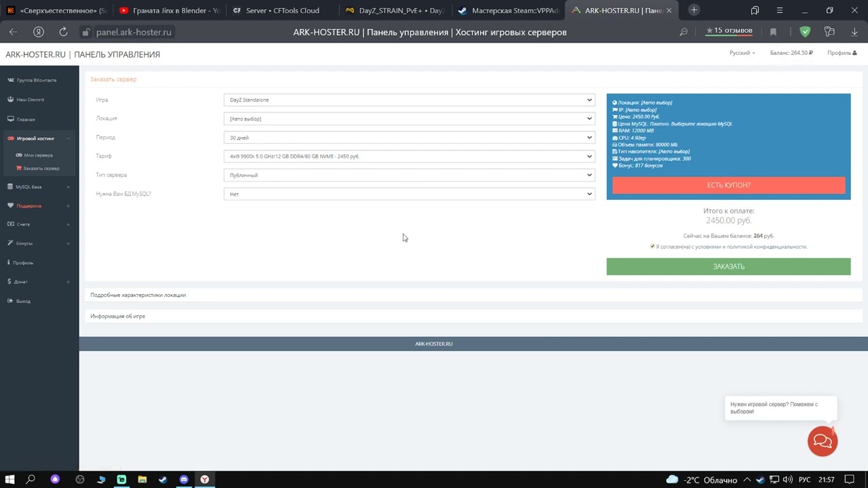Expand the MySQL база sidebar section
This screenshot has height=488, width=868.
(x=39, y=186)
